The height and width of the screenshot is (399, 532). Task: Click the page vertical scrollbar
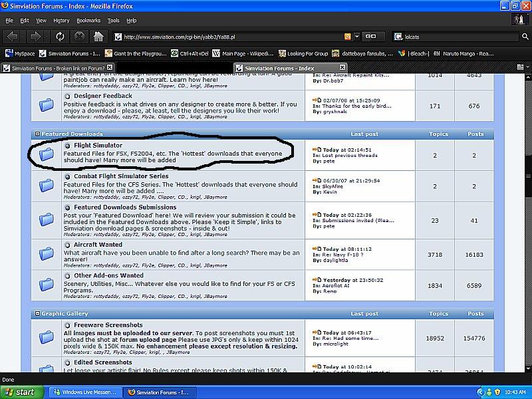pos(528,222)
